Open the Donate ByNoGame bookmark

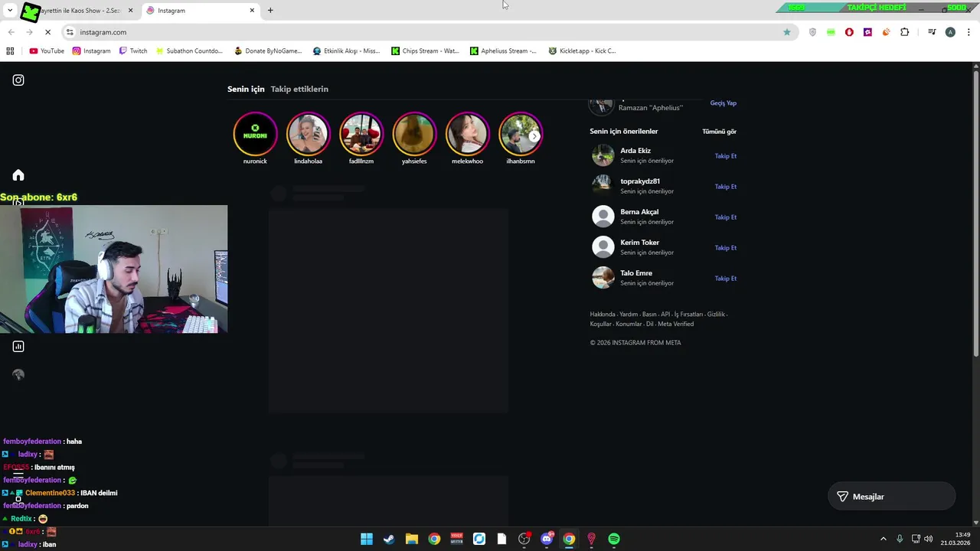pos(268,51)
